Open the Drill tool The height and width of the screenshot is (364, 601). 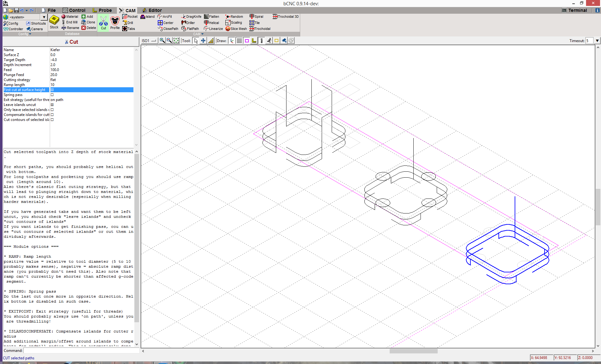pos(128,23)
